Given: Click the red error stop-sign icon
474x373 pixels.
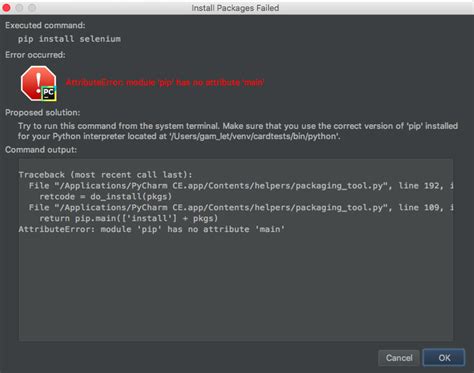Looking at the screenshot, I should tap(38, 83).
